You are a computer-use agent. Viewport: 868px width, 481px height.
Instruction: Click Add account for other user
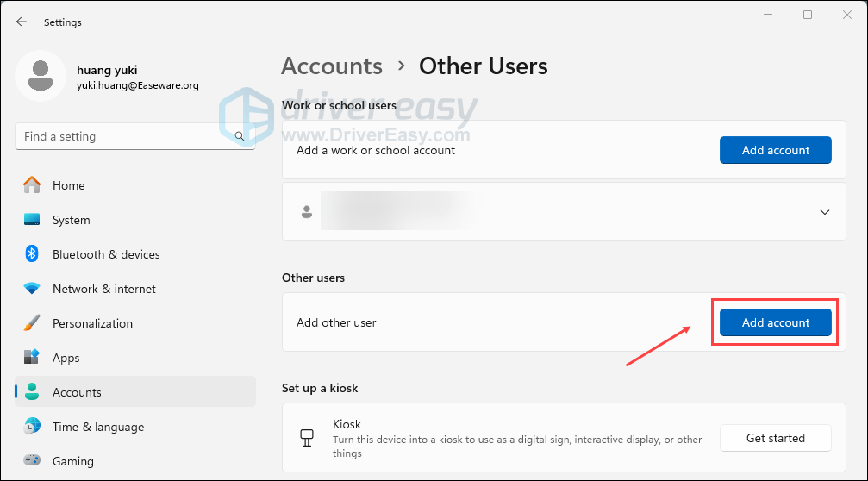(775, 322)
